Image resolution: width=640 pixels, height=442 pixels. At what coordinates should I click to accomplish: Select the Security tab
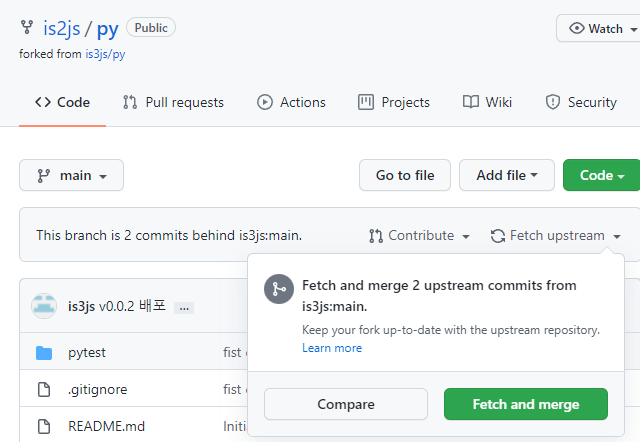[x=581, y=102]
